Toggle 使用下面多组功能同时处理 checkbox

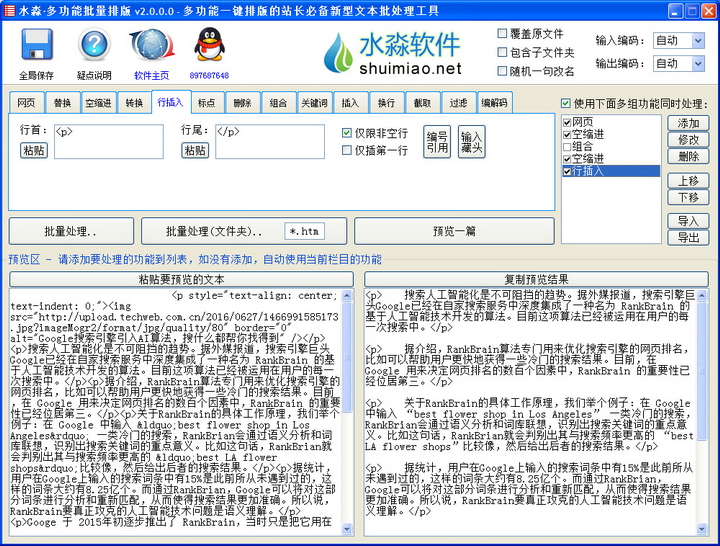click(566, 103)
